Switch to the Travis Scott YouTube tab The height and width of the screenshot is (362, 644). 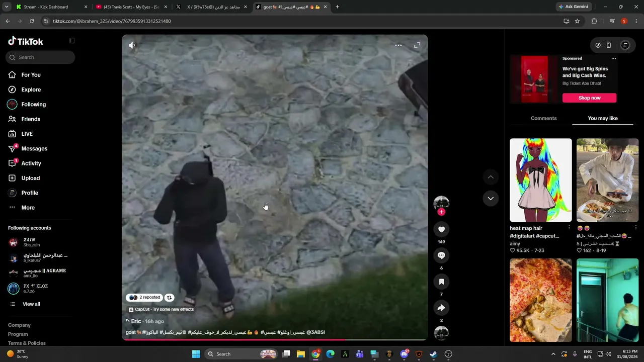pos(131,7)
